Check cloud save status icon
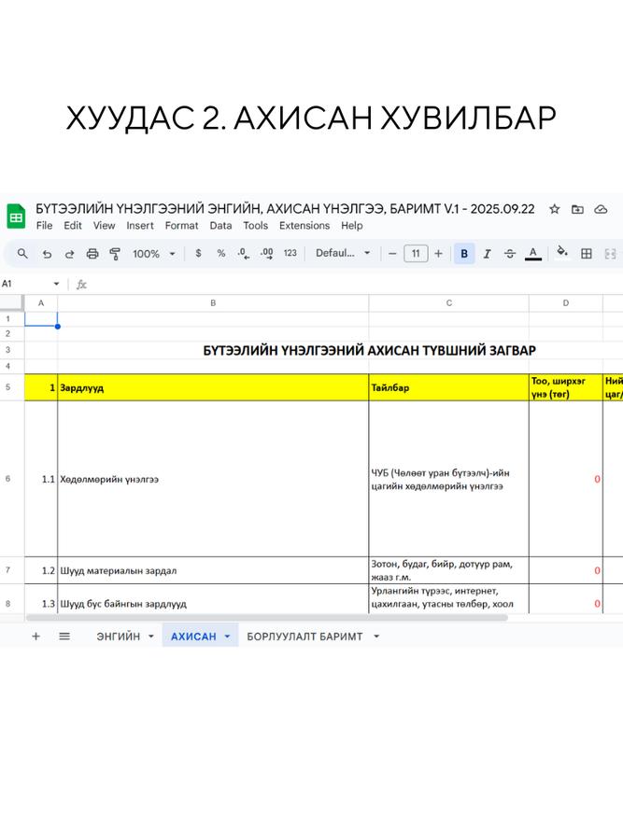 click(x=601, y=209)
